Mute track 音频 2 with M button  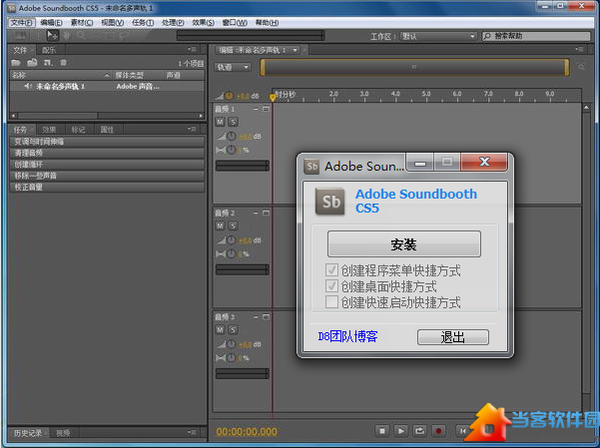point(220,226)
